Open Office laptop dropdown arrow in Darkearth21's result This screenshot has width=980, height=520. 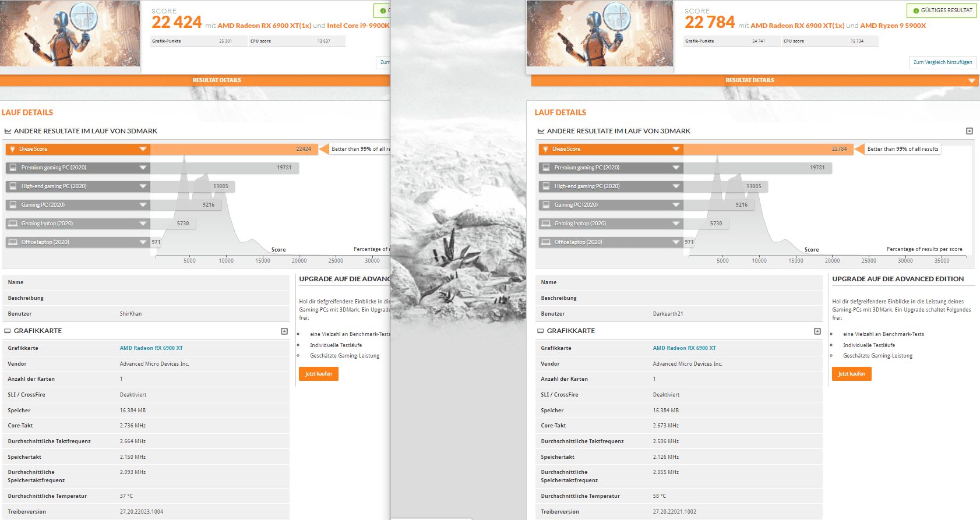[676, 242]
